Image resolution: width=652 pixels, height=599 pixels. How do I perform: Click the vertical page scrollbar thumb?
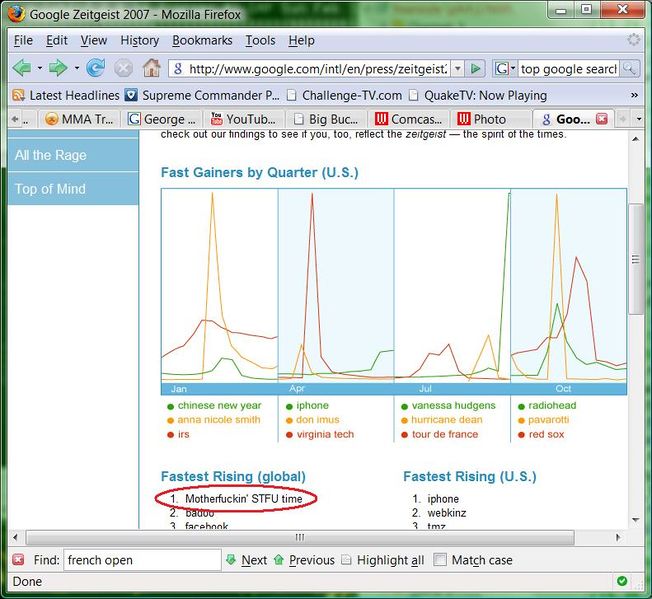click(x=635, y=260)
